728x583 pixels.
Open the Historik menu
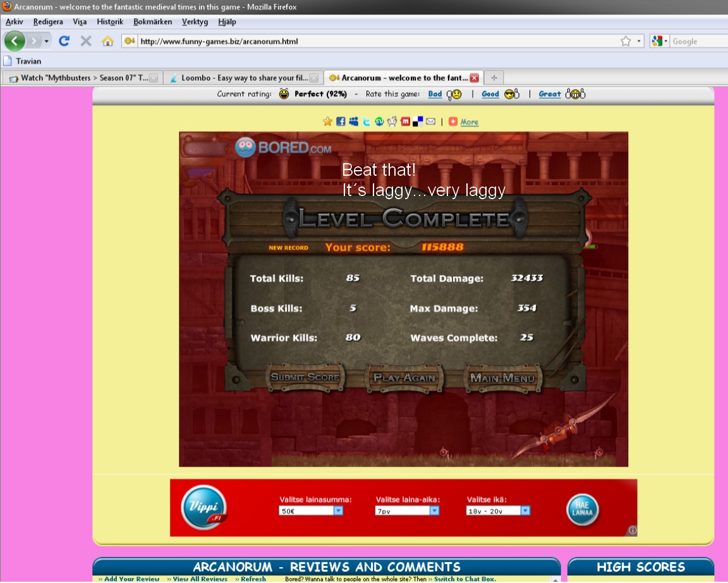click(x=110, y=22)
